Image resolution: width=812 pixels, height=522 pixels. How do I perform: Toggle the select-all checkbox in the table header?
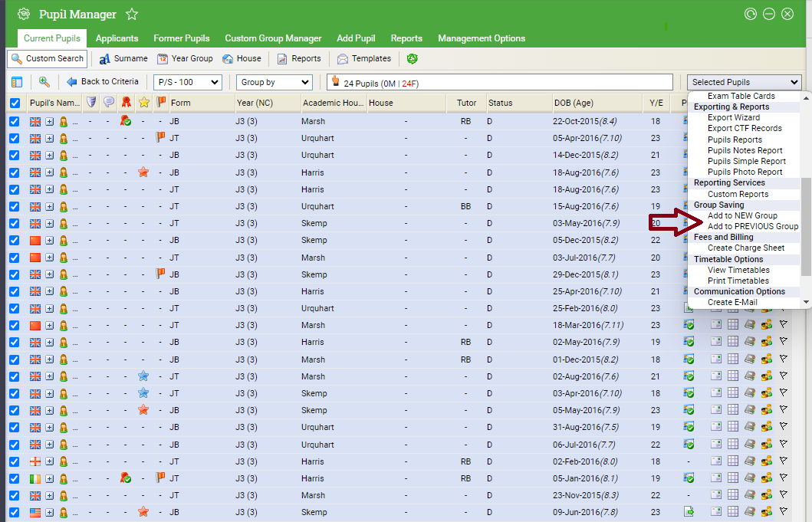15,103
